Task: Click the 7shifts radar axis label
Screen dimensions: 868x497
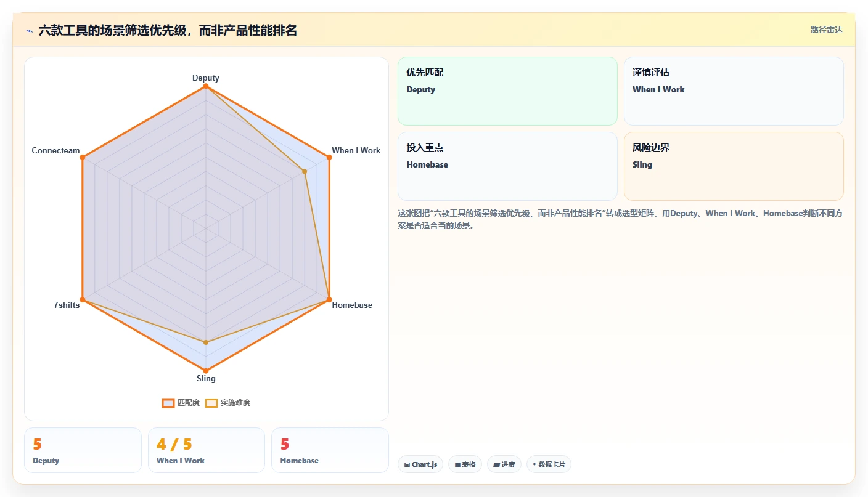Action: (67, 305)
